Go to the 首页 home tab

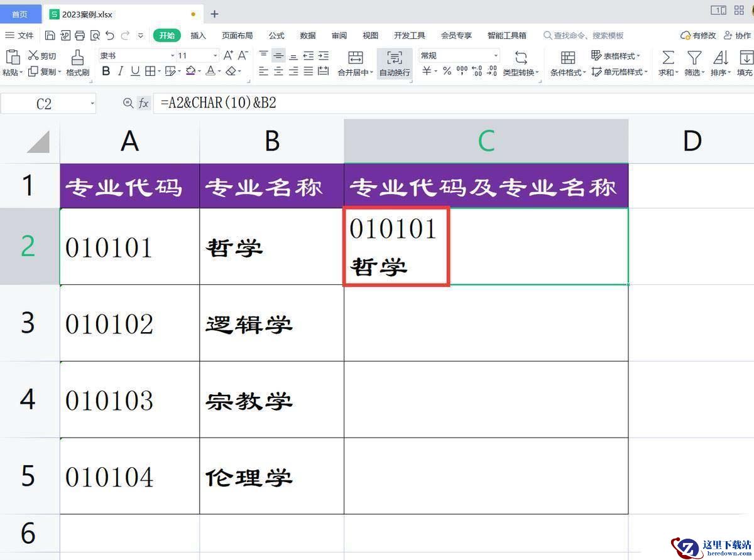20,14
